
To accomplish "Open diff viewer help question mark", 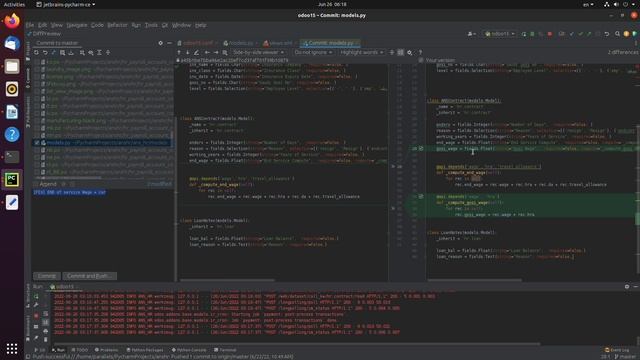I will pos(420,53).
